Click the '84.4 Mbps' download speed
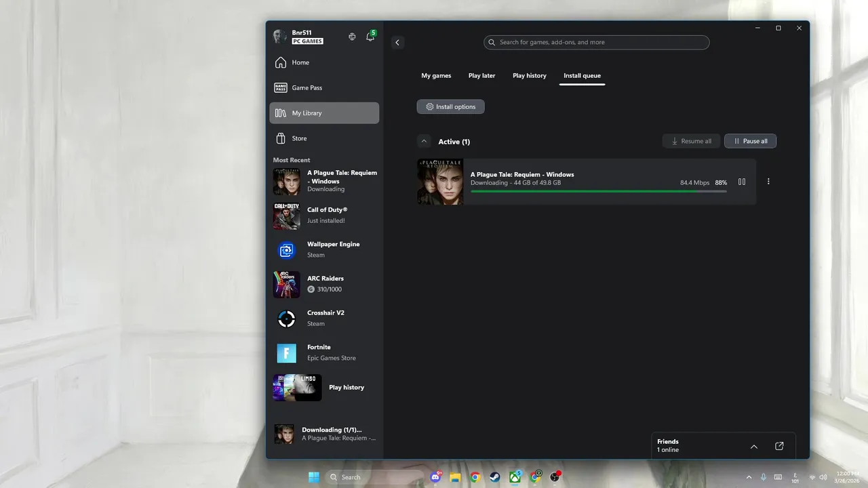Viewport: 868px width, 488px height. click(x=694, y=183)
